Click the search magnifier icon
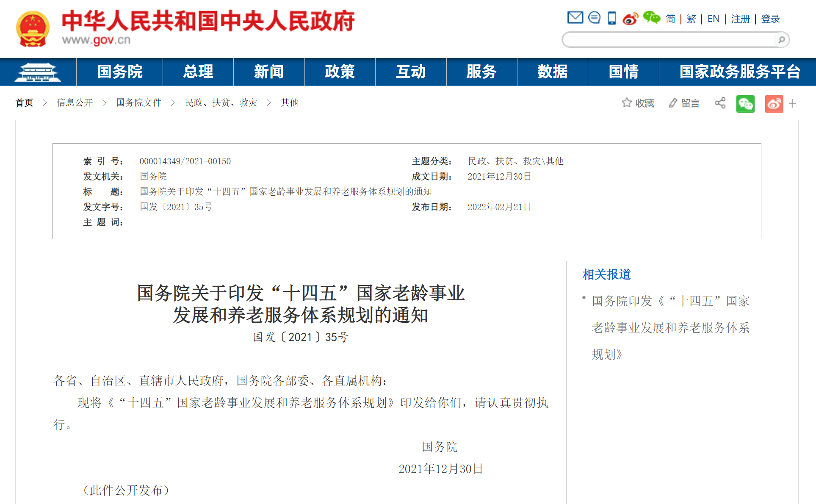The width and height of the screenshot is (816, 504). click(x=781, y=40)
